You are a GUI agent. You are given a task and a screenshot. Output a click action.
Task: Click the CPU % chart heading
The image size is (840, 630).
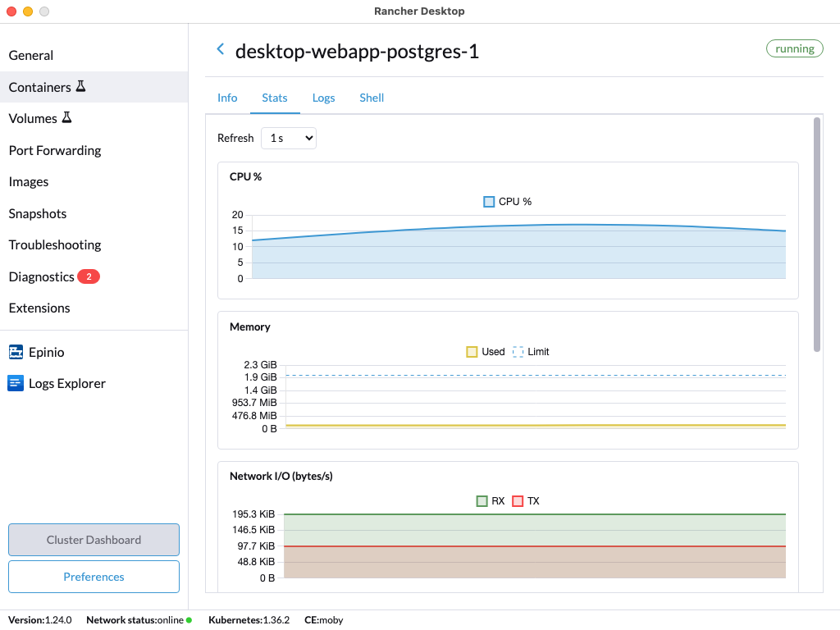(x=245, y=177)
